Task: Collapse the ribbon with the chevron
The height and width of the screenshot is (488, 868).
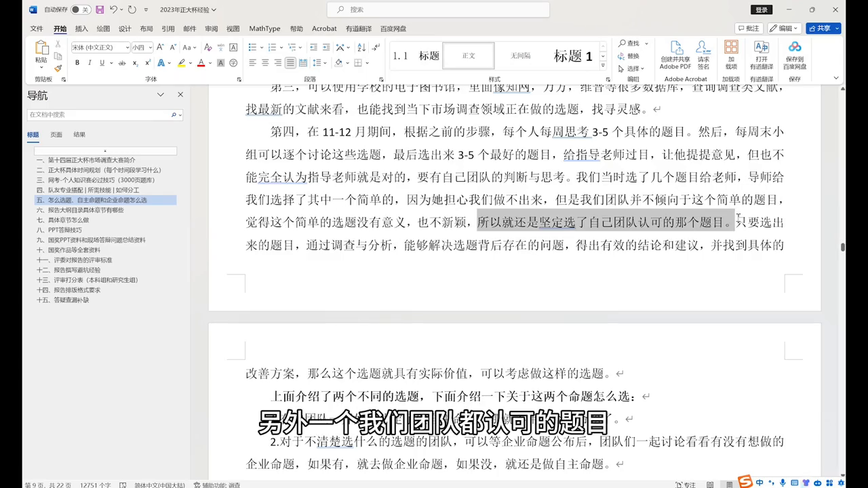Action: [835, 79]
